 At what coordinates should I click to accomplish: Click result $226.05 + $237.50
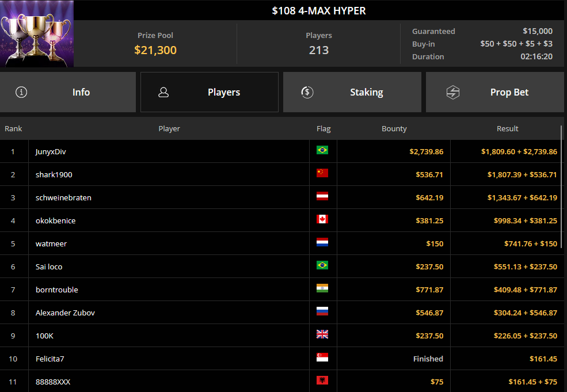click(526, 336)
